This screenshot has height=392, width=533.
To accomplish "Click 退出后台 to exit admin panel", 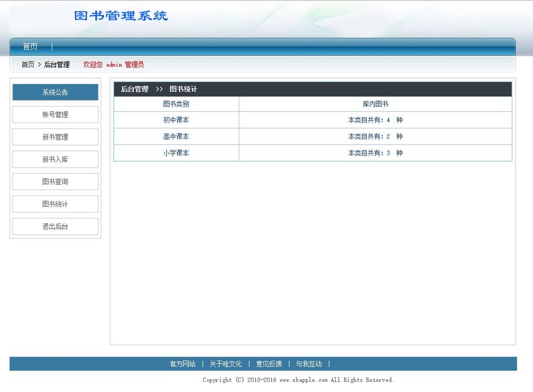I will coord(54,226).
